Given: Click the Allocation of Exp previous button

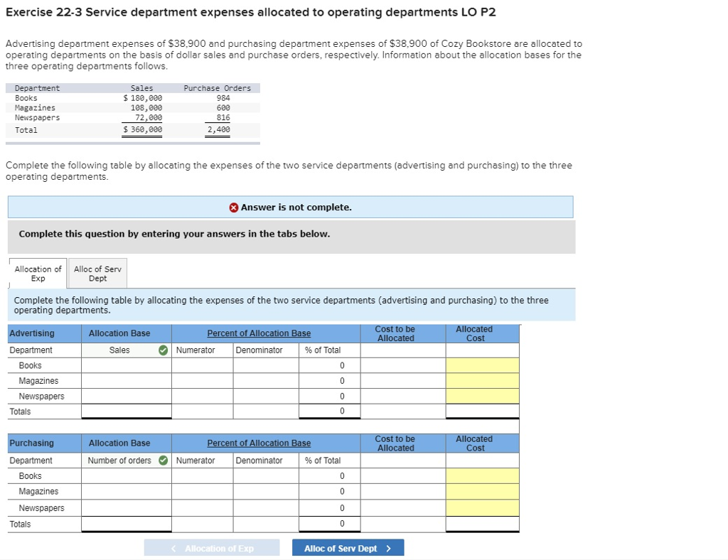Looking at the screenshot, I should point(210,547).
